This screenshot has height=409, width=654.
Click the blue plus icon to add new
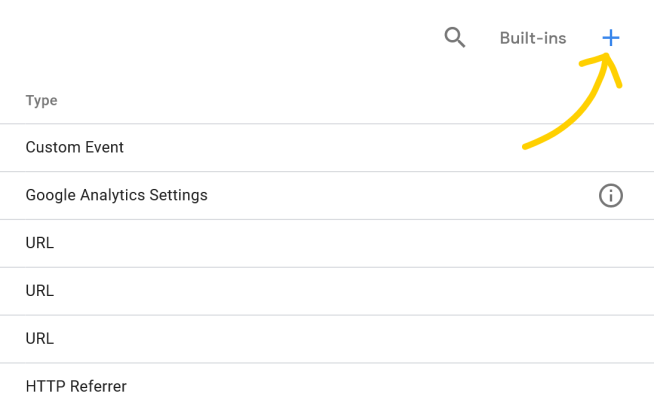point(611,38)
